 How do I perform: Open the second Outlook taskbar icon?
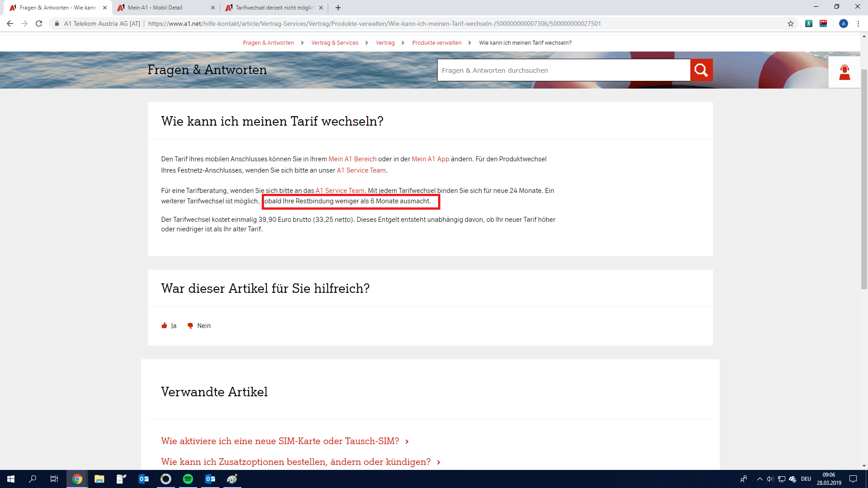pyautogui.click(x=210, y=479)
